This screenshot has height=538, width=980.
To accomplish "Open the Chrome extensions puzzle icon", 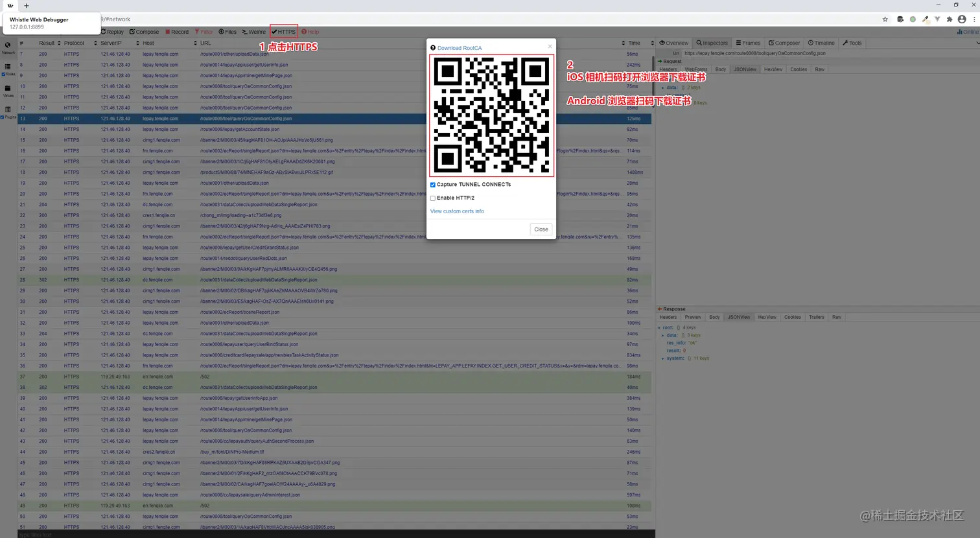I will click(950, 19).
